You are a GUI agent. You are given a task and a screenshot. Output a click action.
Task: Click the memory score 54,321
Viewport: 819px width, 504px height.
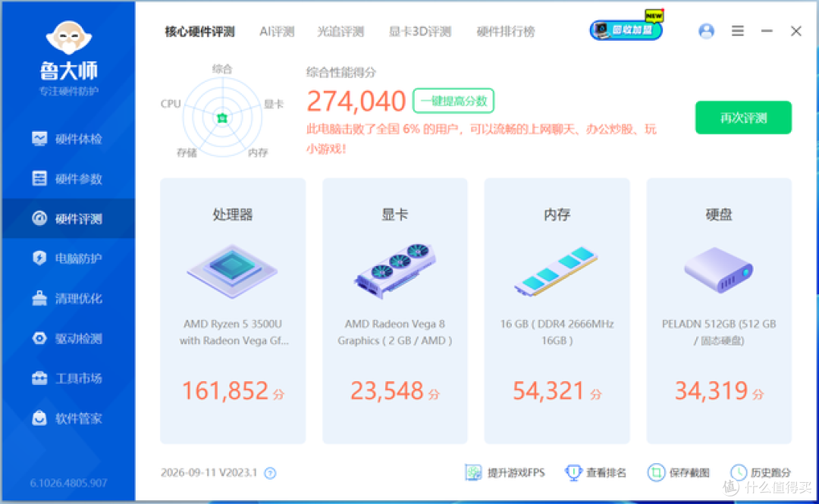tap(548, 390)
